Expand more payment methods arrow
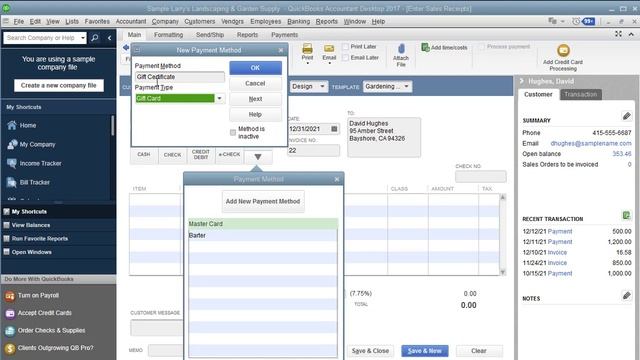This screenshot has height=360, width=640. click(x=258, y=157)
